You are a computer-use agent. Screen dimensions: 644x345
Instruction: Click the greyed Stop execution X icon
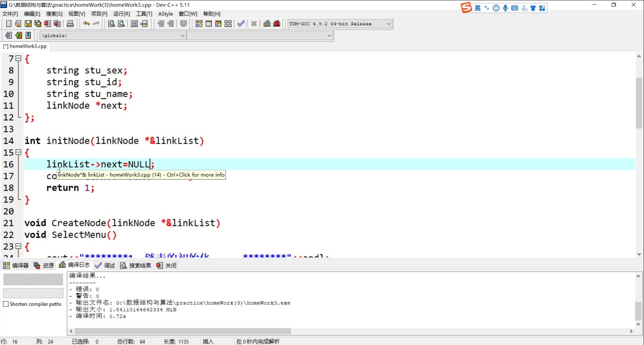254,23
